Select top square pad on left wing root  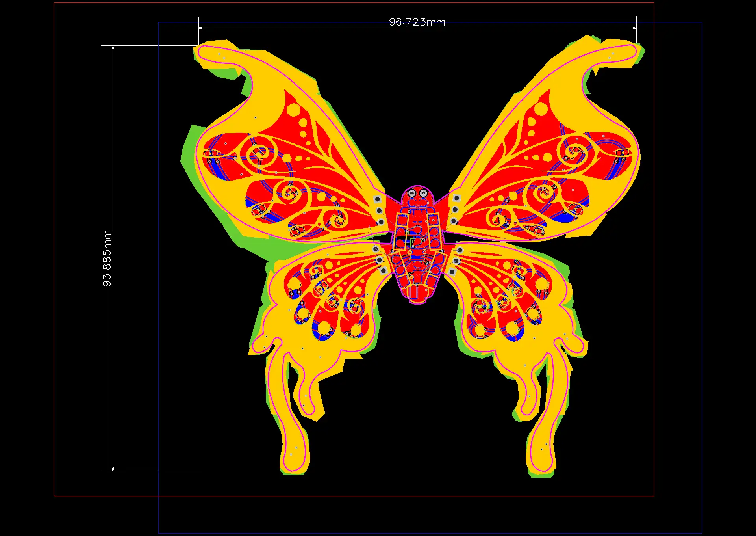[x=377, y=199]
